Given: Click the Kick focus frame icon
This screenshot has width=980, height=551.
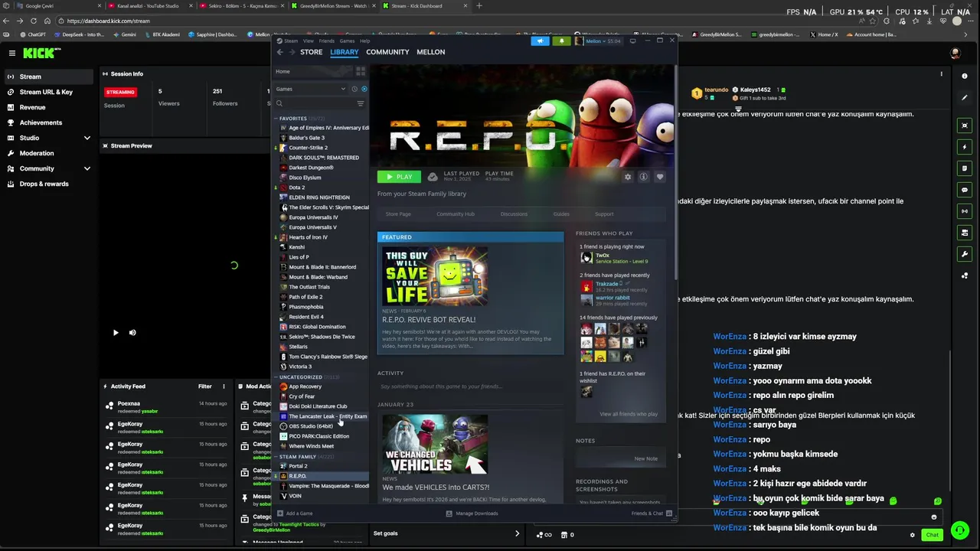Looking at the screenshot, I should 965,126.
